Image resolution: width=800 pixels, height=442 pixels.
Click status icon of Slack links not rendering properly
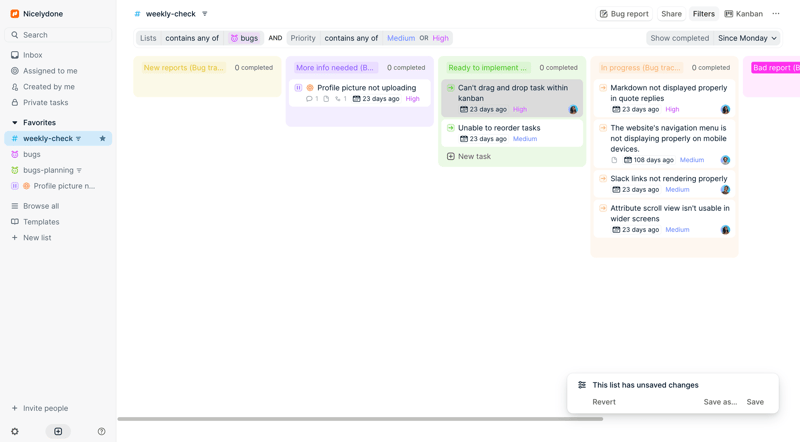603,179
